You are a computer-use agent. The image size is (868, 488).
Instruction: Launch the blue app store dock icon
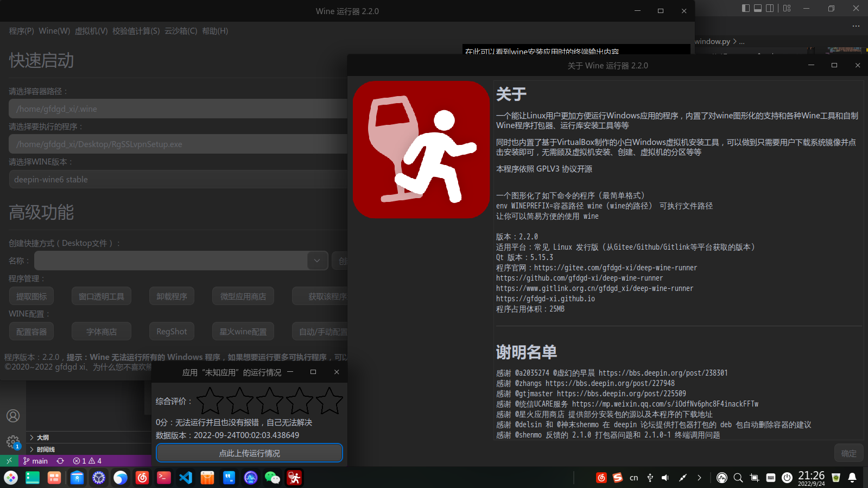(x=77, y=478)
